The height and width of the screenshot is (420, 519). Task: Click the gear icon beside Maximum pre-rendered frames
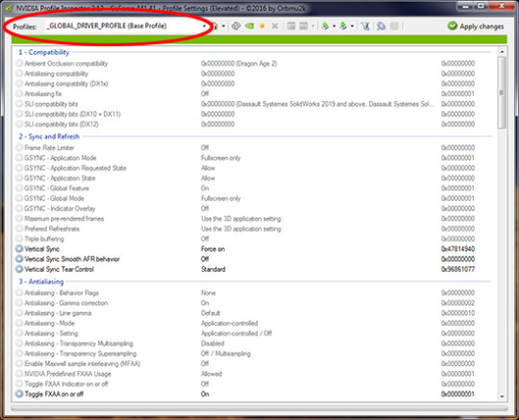(19, 218)
